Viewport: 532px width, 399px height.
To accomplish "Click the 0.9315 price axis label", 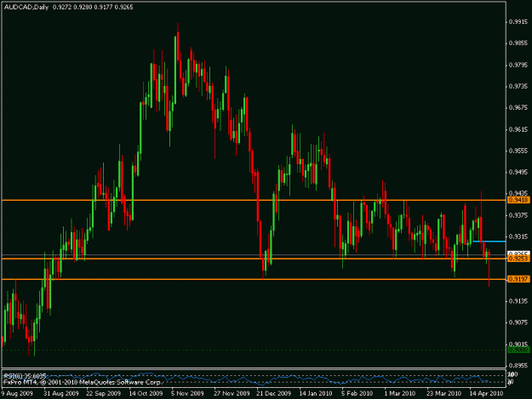I will tap(518, 237).
